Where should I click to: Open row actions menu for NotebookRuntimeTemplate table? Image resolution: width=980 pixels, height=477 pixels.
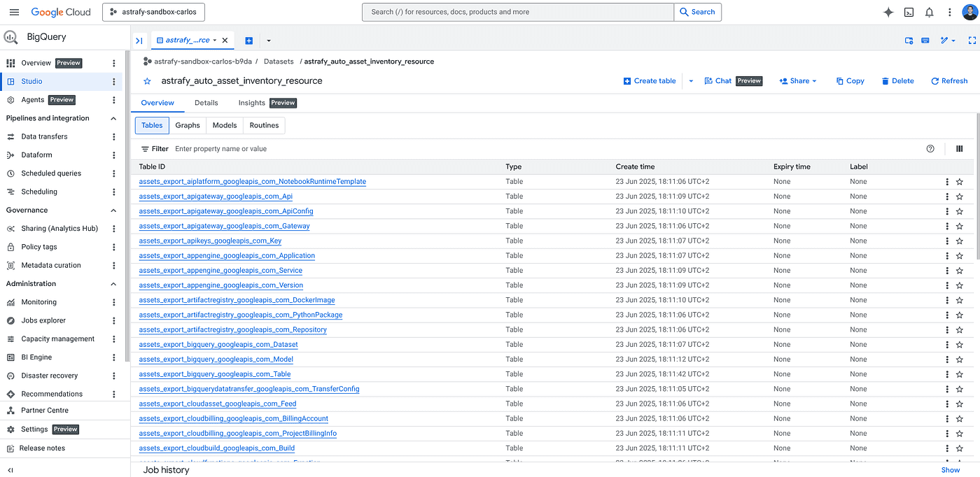coord(947,182)
